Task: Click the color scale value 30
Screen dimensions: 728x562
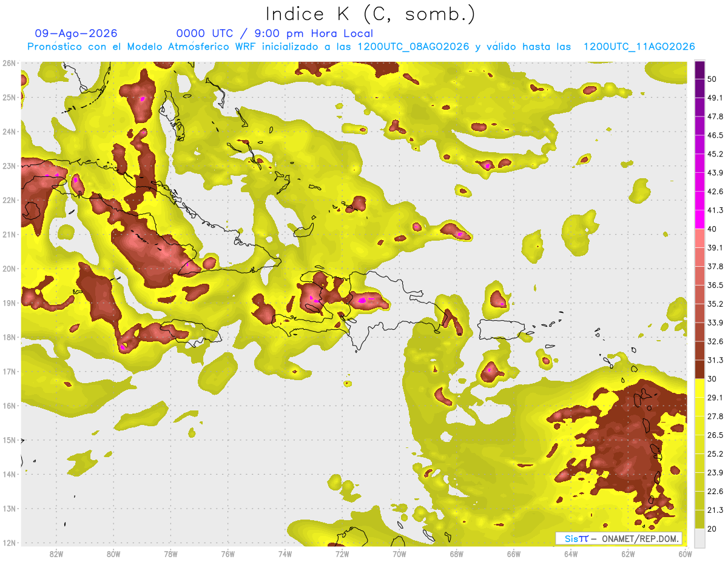Action: (712, 379)
